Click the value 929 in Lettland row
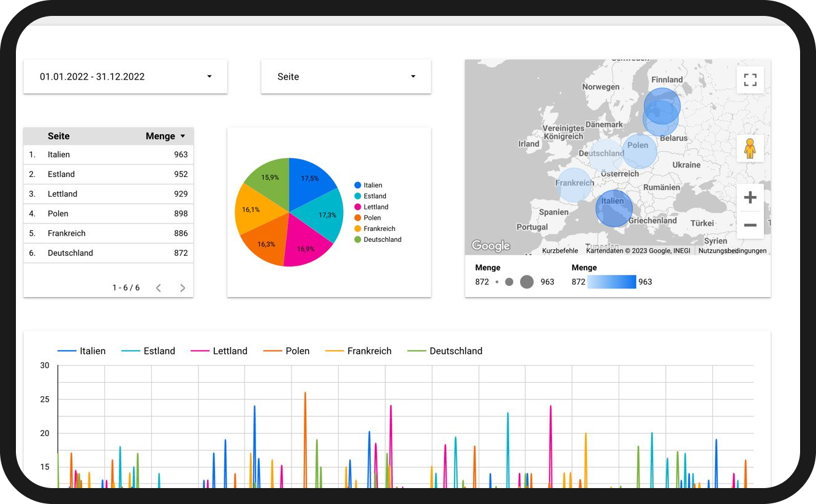The width and height of the screenshot is (816, 504). (x=181, y=194)
